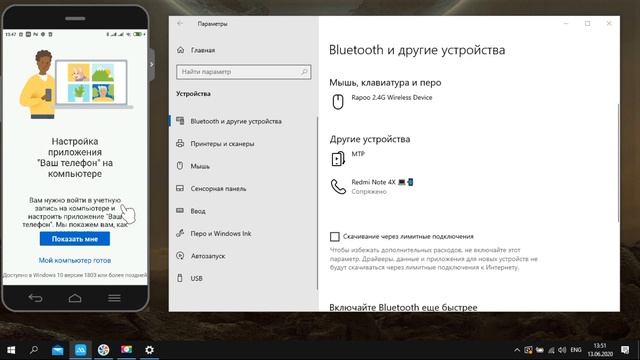Click the Settings window vertical scrollbar
640x360 pixels.
[x=618, y=163]
